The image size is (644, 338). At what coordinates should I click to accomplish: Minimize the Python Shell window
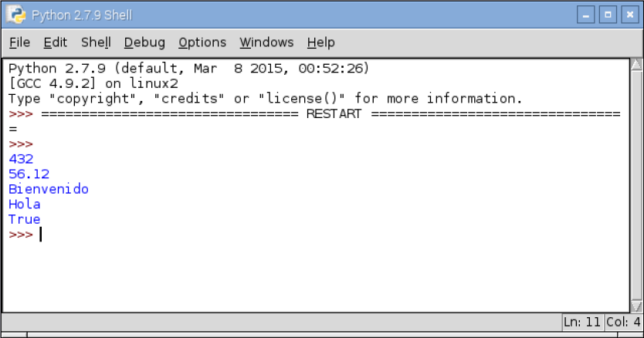point(585,15)
